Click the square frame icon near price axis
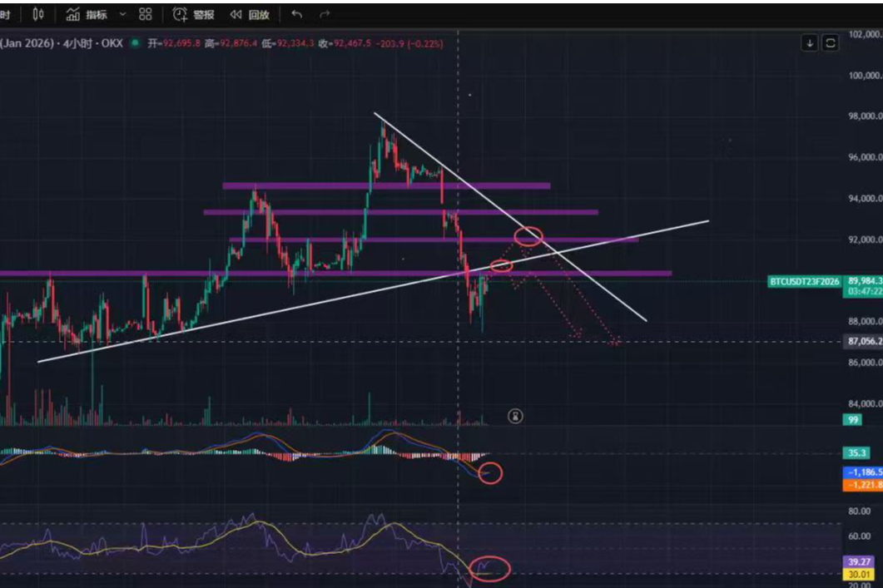This screenshot has height=588, width=883. pos(830,43)
